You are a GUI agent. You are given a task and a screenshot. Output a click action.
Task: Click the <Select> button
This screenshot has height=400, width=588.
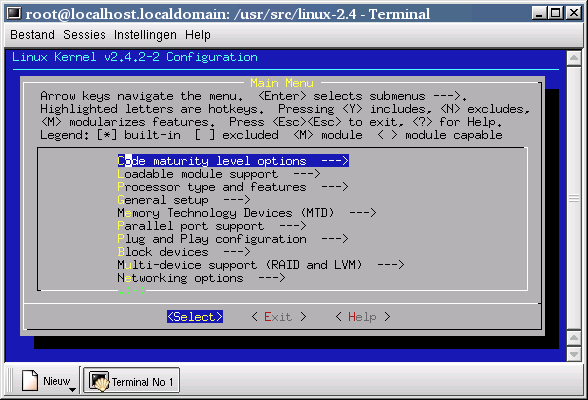pyautogui.click(x=195, y=317)
